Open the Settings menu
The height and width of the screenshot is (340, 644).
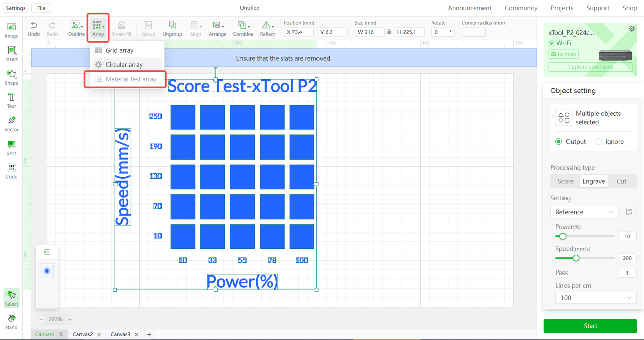16,8
